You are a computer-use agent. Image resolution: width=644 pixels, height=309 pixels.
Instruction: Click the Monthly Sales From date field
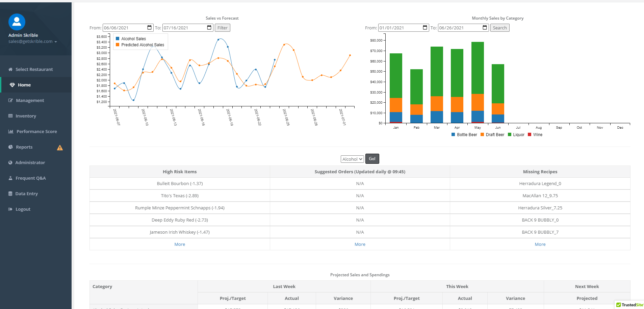click(x=404, y=28)
